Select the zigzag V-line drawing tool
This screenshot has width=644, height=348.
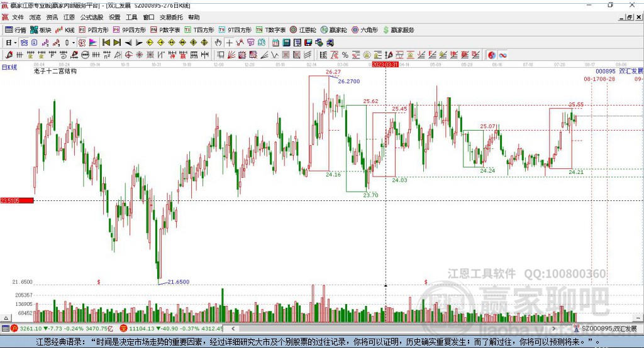pyautogui.click(x=275, y=55)
